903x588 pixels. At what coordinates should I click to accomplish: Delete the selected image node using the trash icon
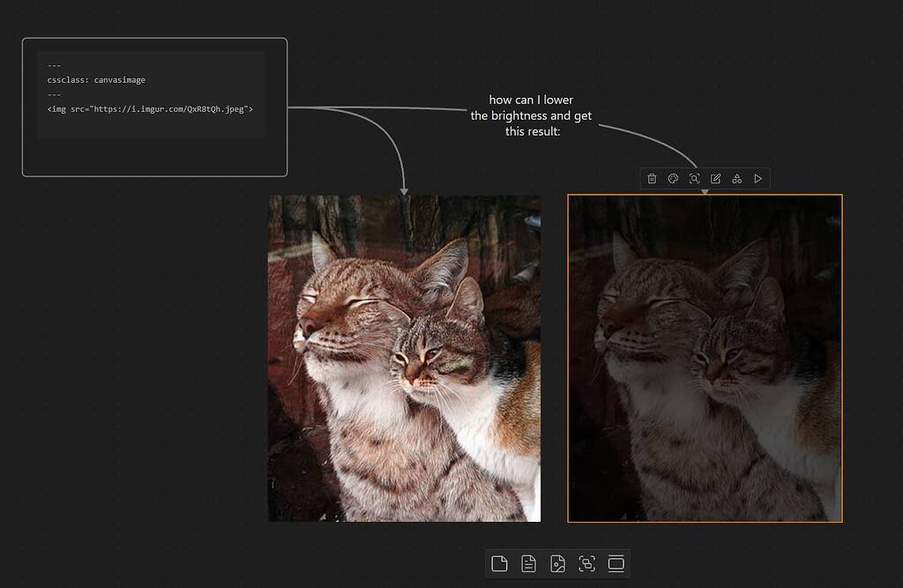pos(652,178)
